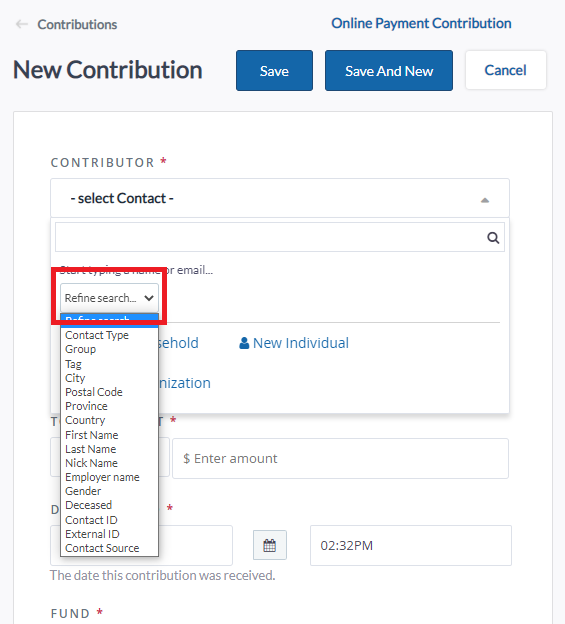Cancel the new contribution
This screenshot has height=624, width=565.
pos(505,70)
